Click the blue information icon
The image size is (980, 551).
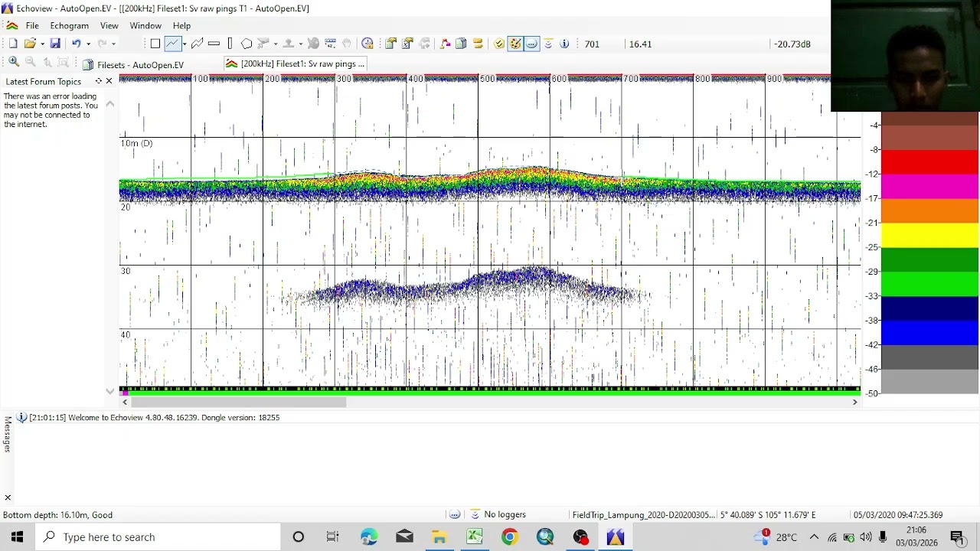point(564,44)
